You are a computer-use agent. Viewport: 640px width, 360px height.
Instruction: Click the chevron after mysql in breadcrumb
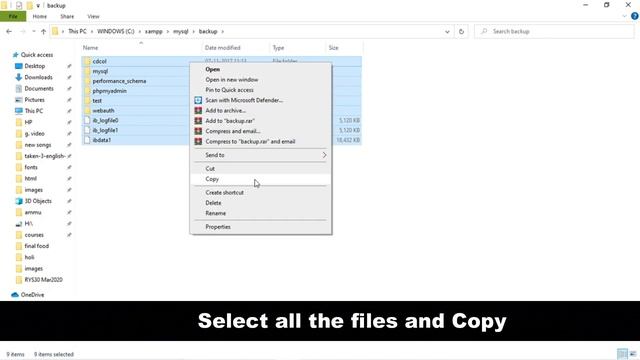[x=193, y=31]
